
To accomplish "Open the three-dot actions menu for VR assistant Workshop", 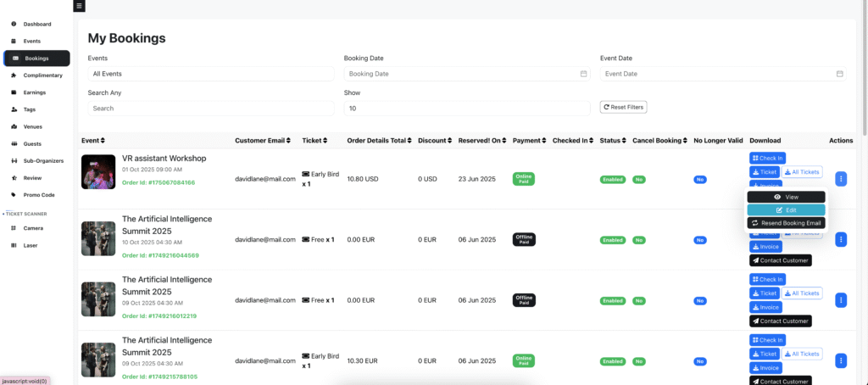I will click(840, 179).
